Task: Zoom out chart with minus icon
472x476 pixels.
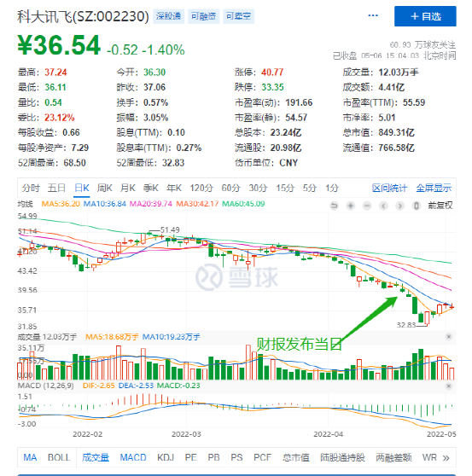Action: [367, 206]
